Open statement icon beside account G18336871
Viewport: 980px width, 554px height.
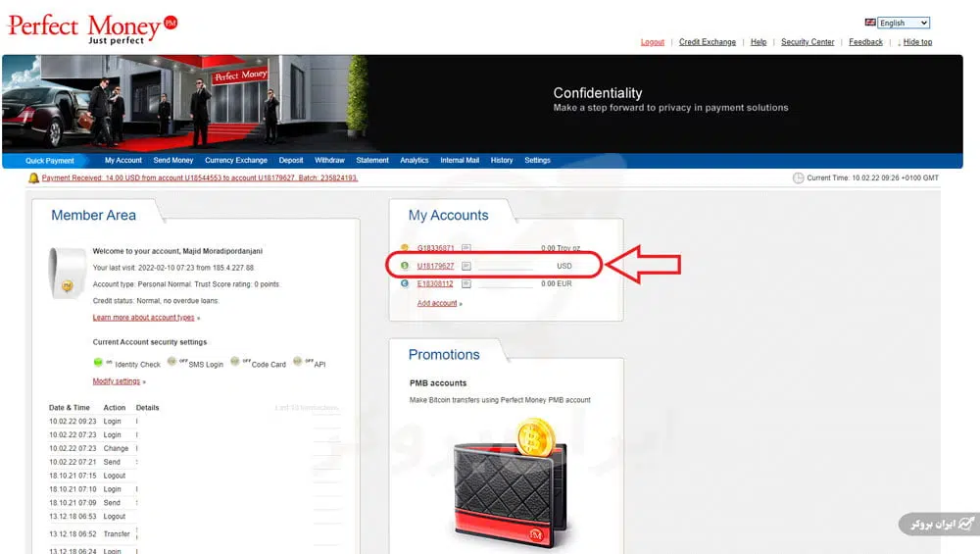click(466, 248)
